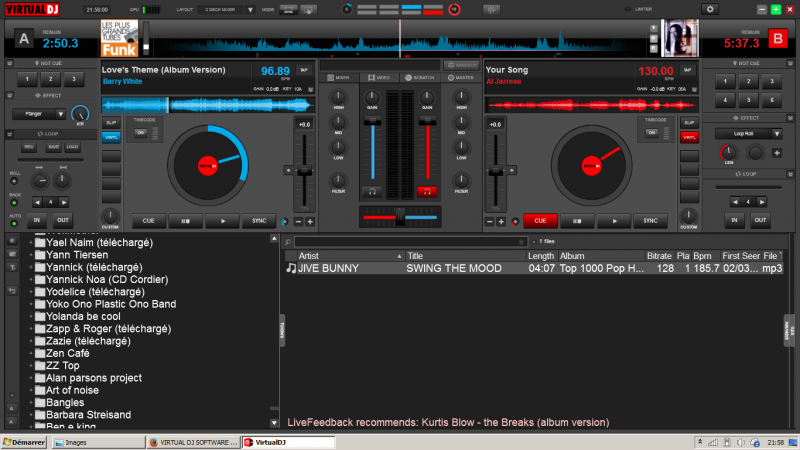Viewport: 800px width, 450px height.
Task: Decrease deck A loop length with left arrow
Action: [x=37, y=203]
